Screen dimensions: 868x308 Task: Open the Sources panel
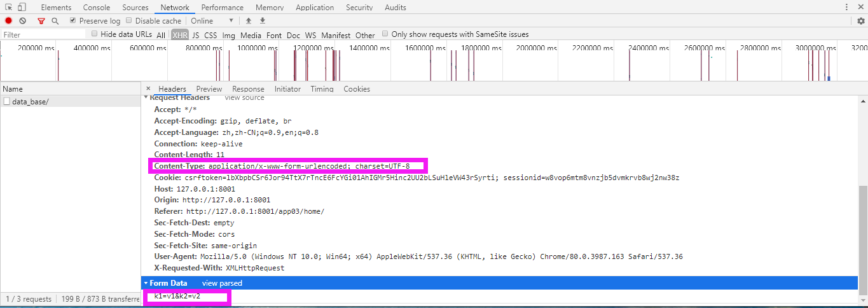(135, 8)
